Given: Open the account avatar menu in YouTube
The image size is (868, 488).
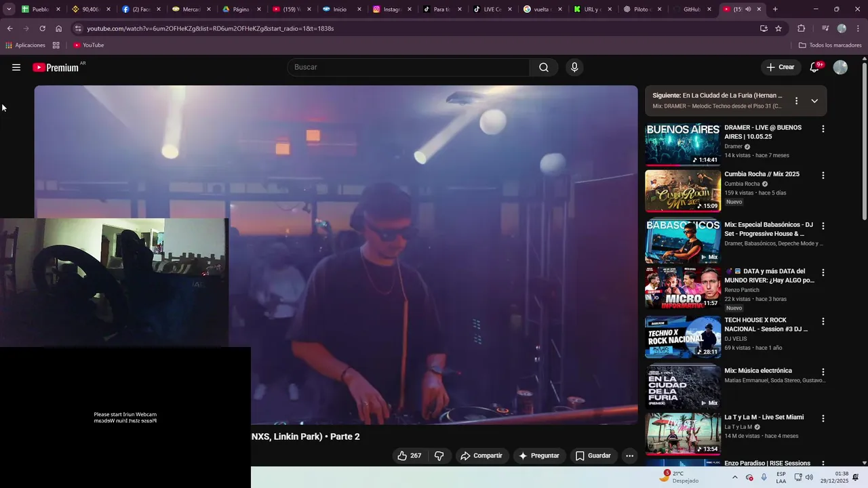Looking at the screenshot, I should pyautogui.click(x=840, y=67).
